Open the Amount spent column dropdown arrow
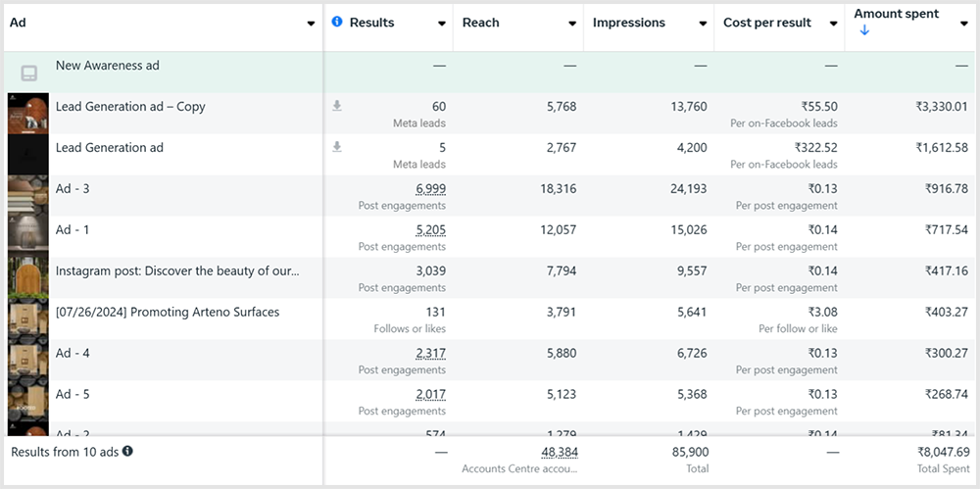 [x=964, y=24]
